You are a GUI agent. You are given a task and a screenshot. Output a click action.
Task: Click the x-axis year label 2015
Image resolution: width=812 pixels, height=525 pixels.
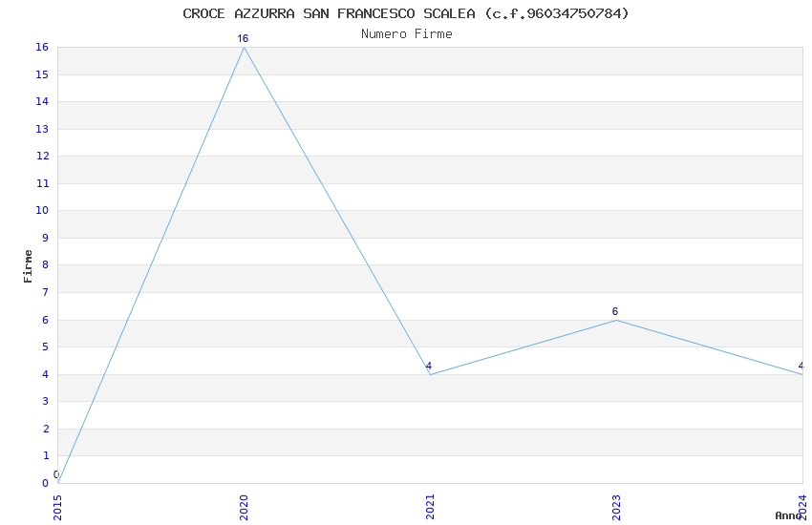[57, 508]
